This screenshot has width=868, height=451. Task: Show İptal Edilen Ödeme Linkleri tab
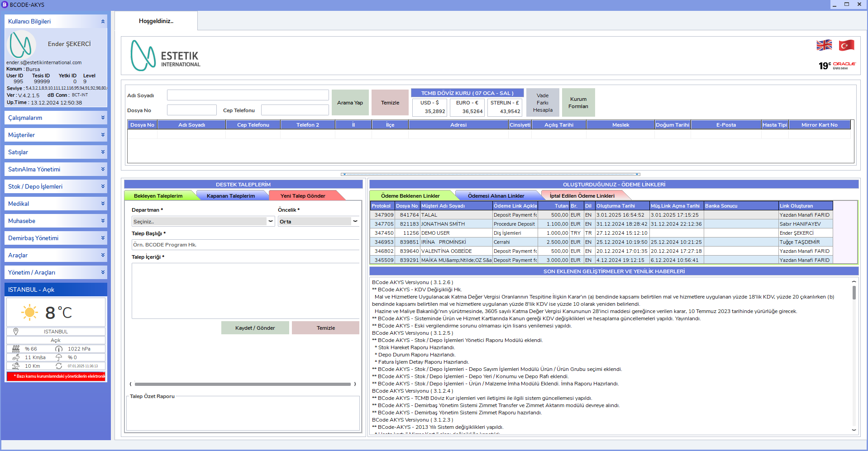coord(582,196)
